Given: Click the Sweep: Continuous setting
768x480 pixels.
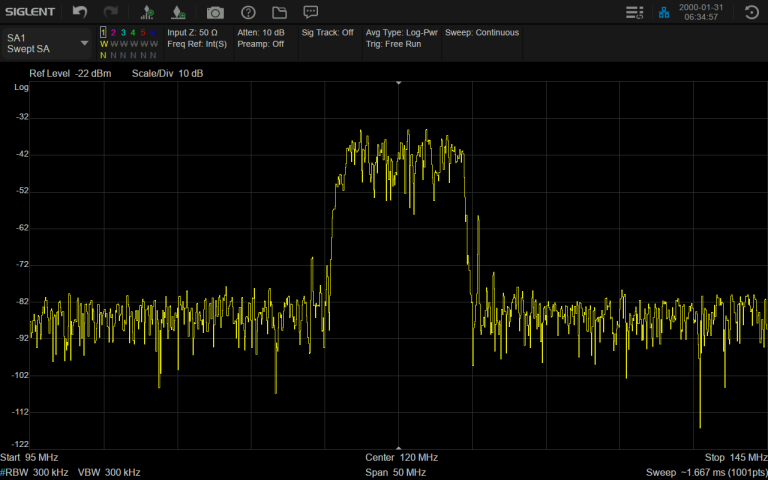Looking at the screenshot, I should pos(482,32).
